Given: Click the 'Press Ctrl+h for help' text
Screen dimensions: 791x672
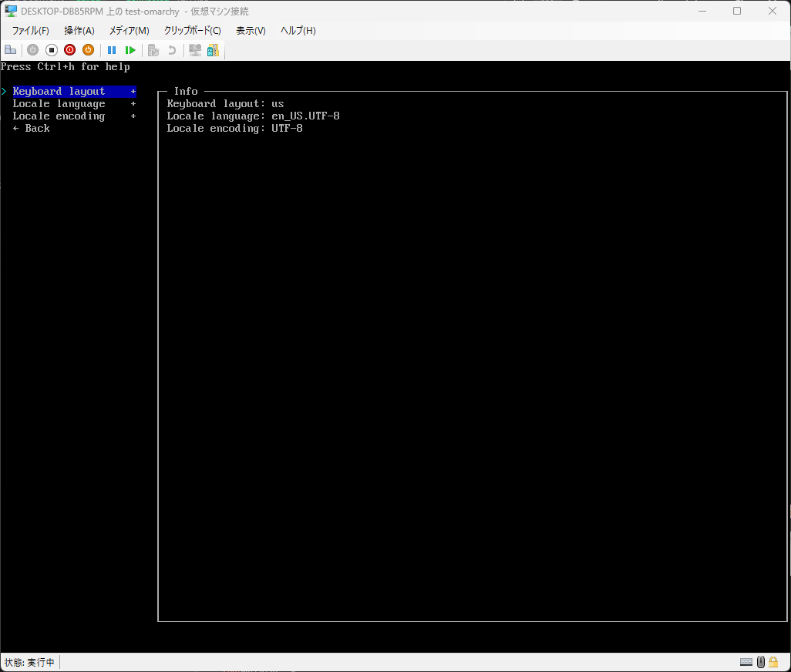Looking at the screenshot, I should tap(65, 66).
